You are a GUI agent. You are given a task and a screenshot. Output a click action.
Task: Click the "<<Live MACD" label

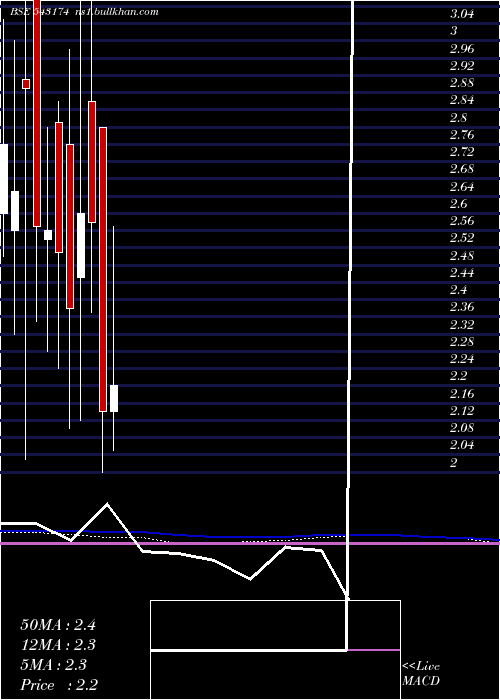pos(421,674)
